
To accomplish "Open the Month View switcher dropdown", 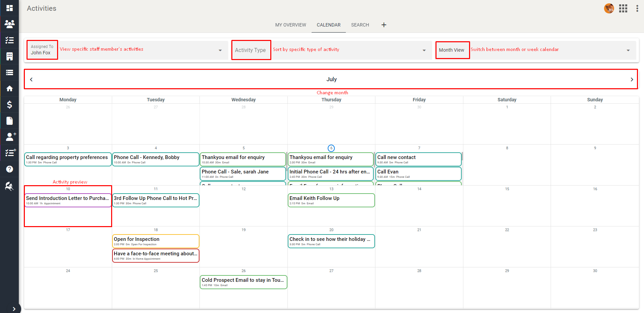I will click(x=628, y=50).
